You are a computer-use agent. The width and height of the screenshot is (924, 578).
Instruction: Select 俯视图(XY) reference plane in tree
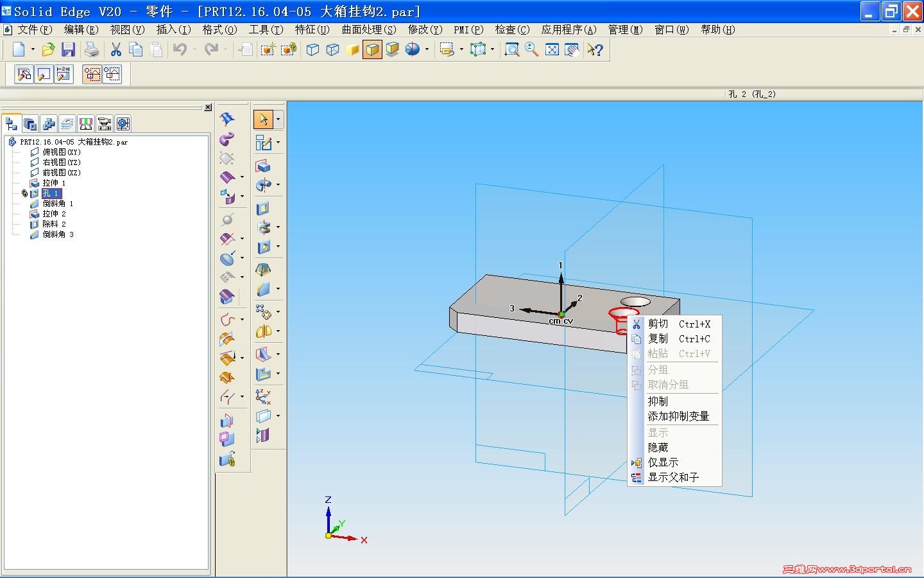62,152
